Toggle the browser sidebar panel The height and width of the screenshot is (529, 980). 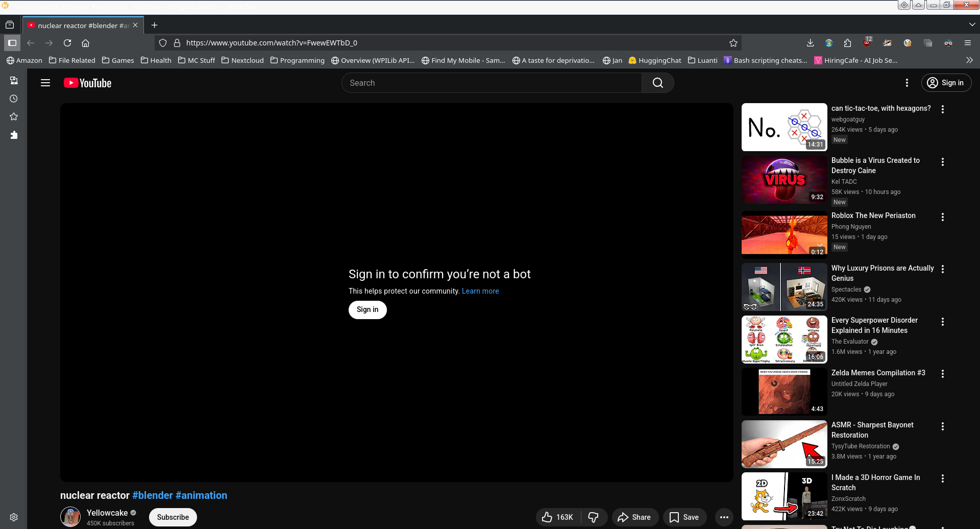pyautogui.click(x=12, y=43)
